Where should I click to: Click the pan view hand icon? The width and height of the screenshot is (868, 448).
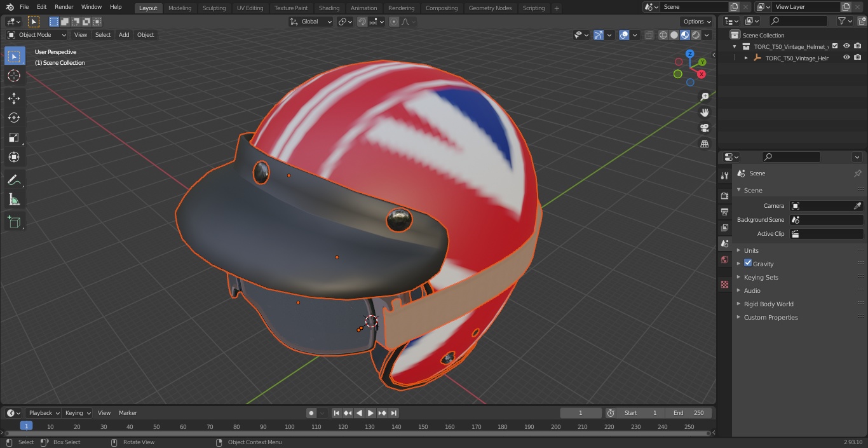click(x=704, y=112)
